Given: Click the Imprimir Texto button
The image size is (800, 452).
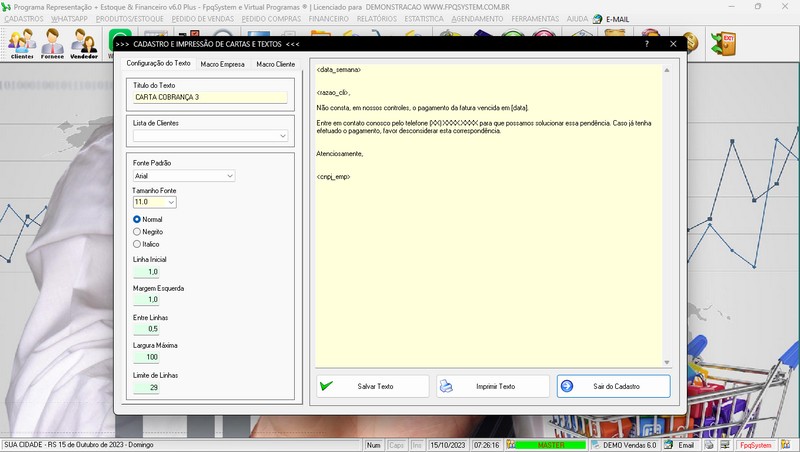Looking at the screenshot, I should pos(493,386).
